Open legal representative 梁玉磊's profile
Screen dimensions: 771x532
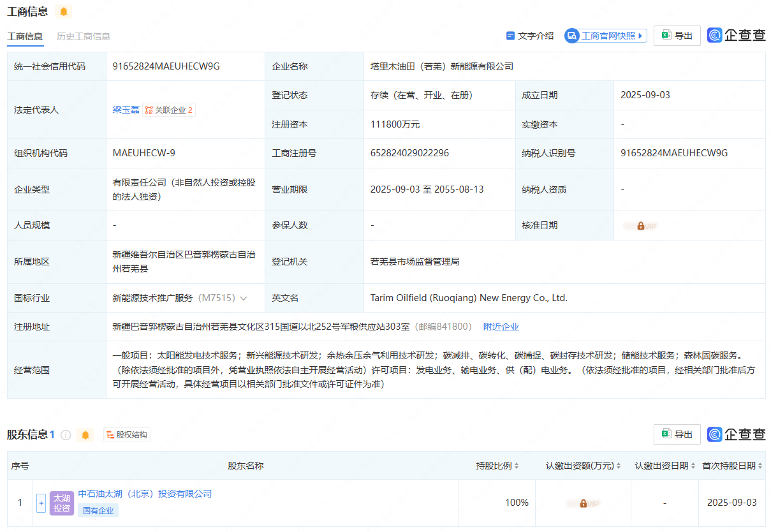click(x=126, y=110)
